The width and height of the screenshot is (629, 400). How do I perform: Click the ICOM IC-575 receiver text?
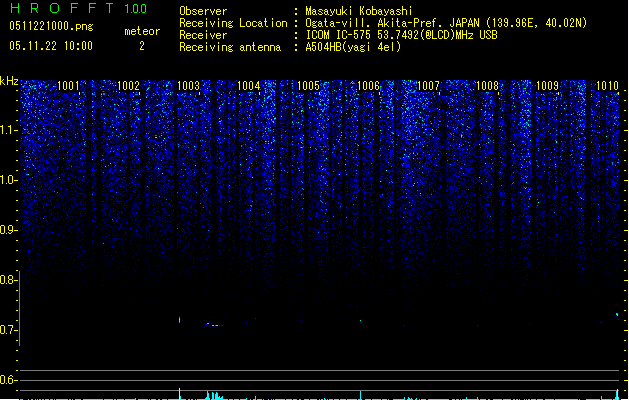click(x=402, y=35)
